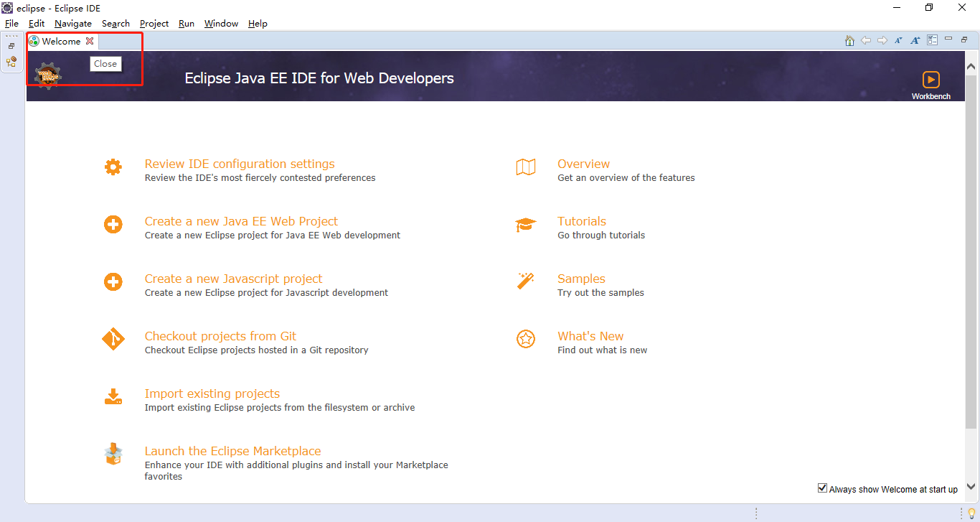This screenshot has width=980, height=522.
Task: Open Create a new Java EE Web Project link
Action: 241,221
